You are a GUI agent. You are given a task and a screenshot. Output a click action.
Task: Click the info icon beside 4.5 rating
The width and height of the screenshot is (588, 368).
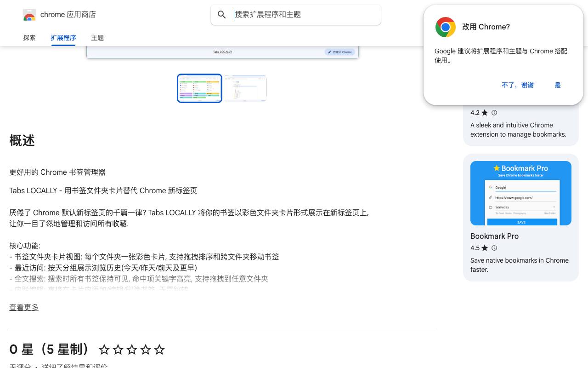click(494, 248)
